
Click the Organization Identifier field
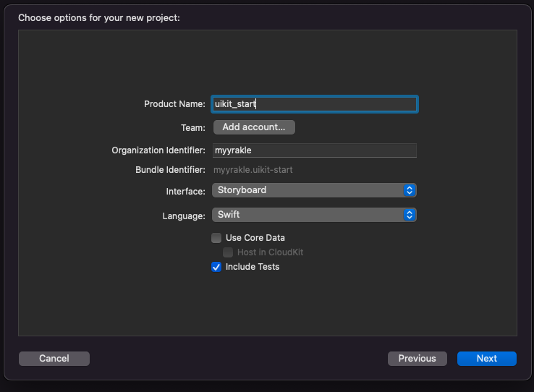tap(314, 150)
